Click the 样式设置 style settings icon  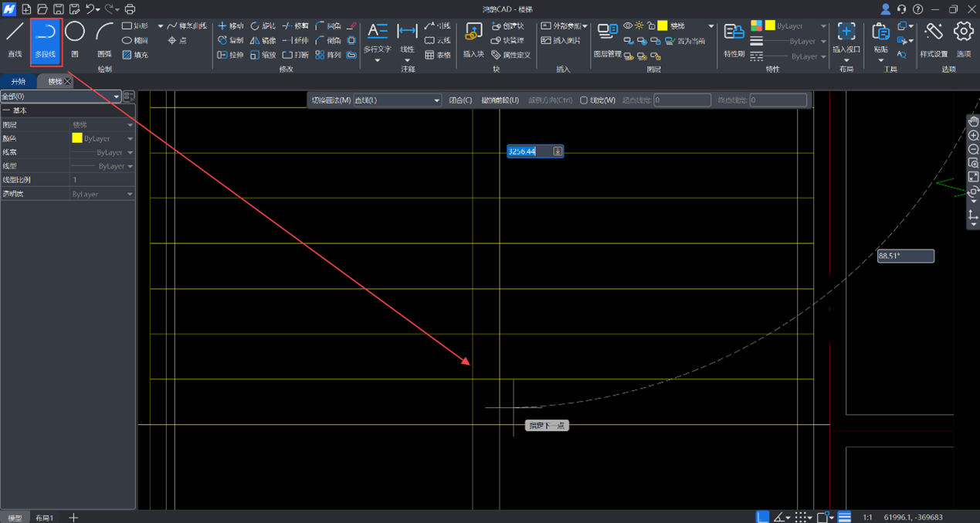(934, 32)
